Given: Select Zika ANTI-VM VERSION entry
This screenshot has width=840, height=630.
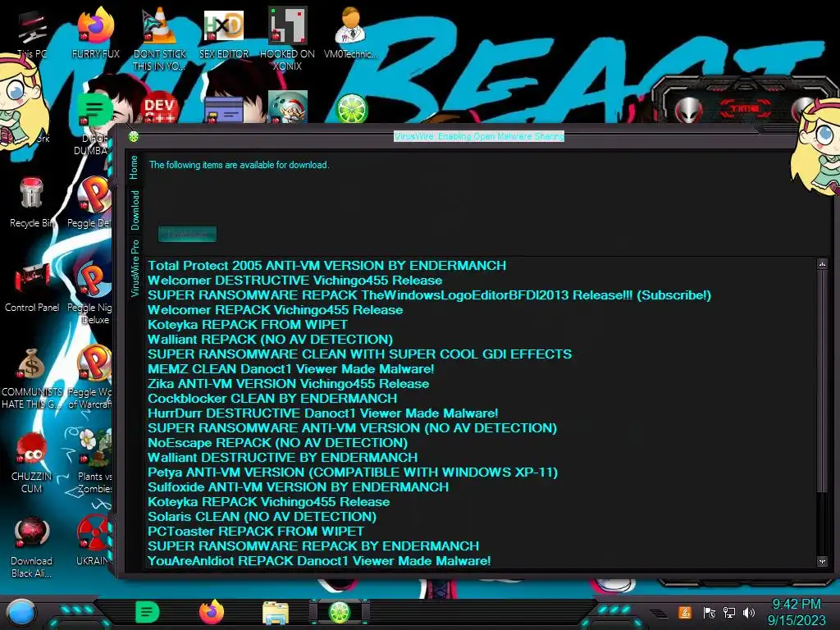Looking at the screenshot, I should coord(288,384).
